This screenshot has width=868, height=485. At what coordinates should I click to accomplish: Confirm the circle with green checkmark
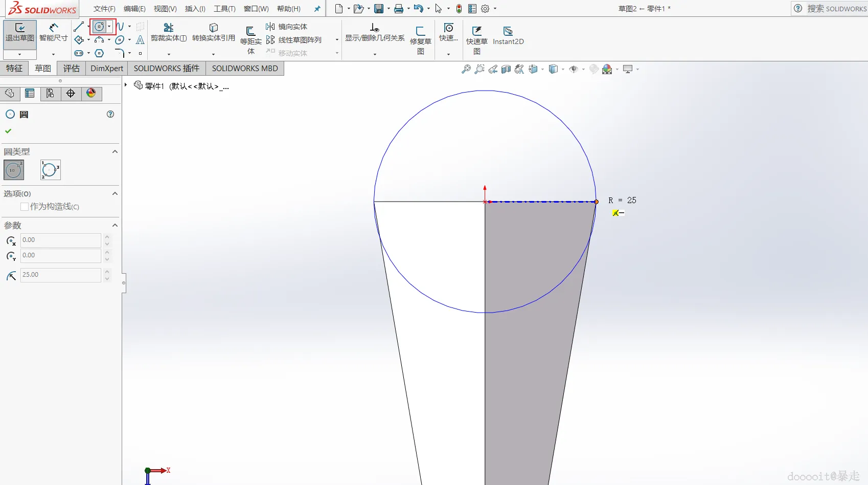point(8,131)
